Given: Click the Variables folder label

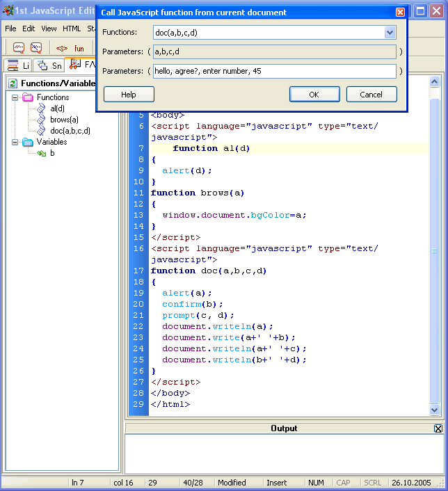Looking at the screenshot, I should 51,142.
